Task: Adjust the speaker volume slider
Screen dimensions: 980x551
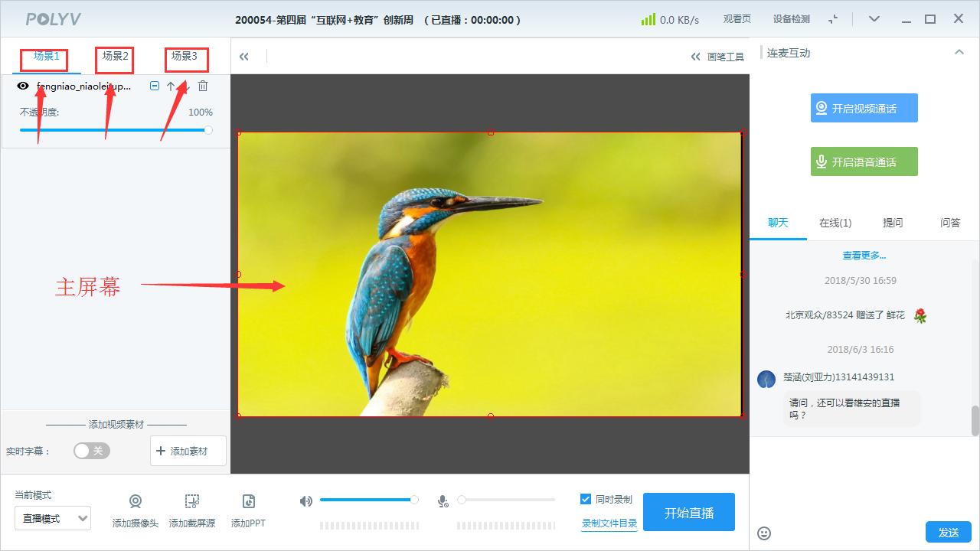Action: point(369,500)
